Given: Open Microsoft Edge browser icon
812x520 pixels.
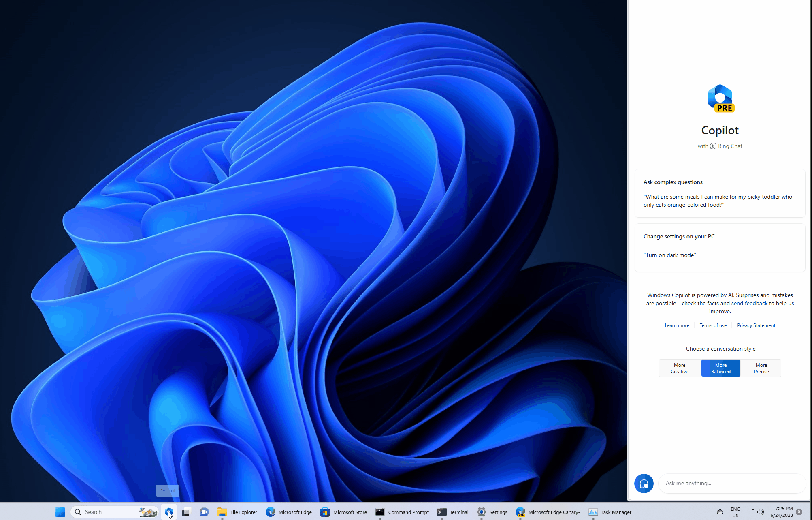Looking at the screenshot, I should [271, 512].
